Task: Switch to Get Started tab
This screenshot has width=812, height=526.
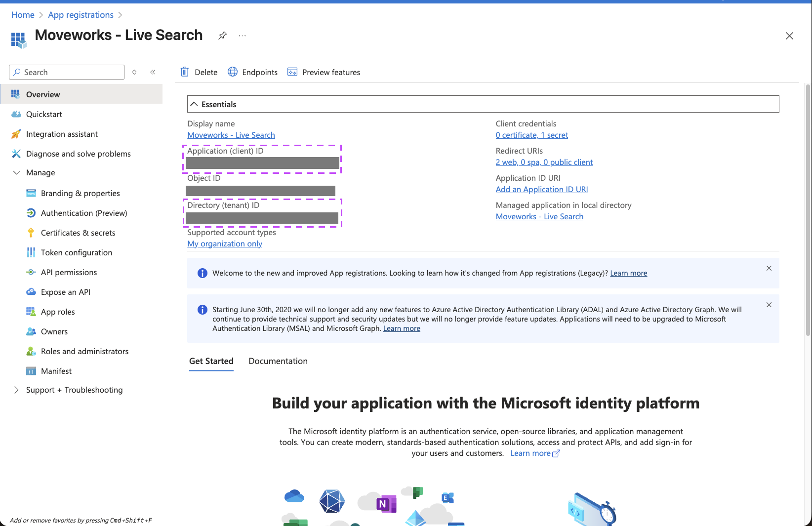Action: [x=211, y=361]
